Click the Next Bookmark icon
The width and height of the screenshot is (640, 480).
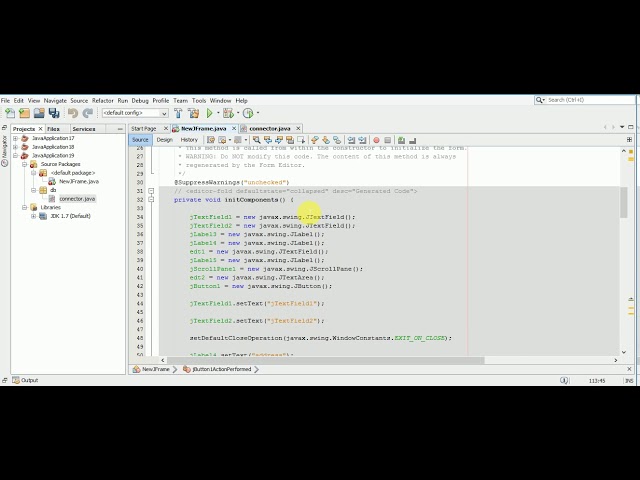(326, 140)
